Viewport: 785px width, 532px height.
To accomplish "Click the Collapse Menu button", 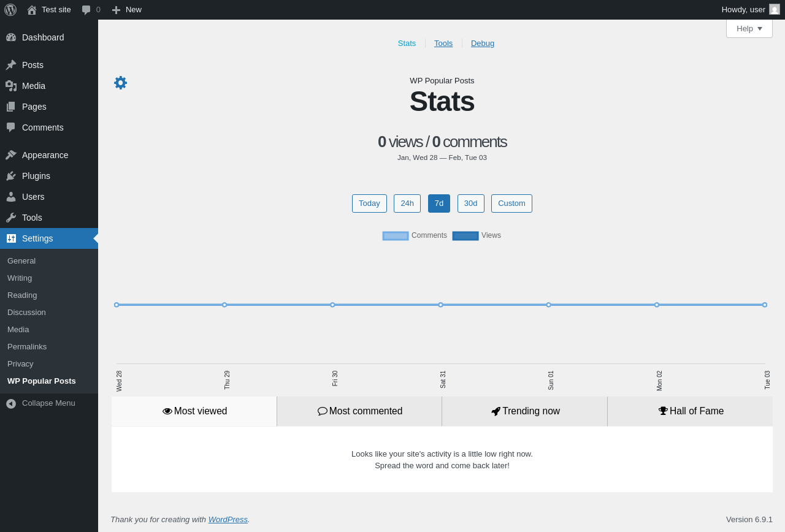I will point(49,403).
